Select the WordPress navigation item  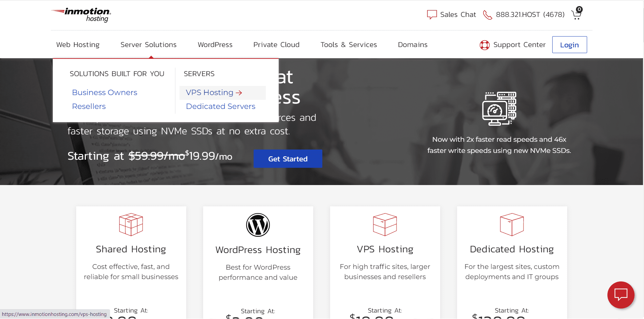[x=215, y=44]
